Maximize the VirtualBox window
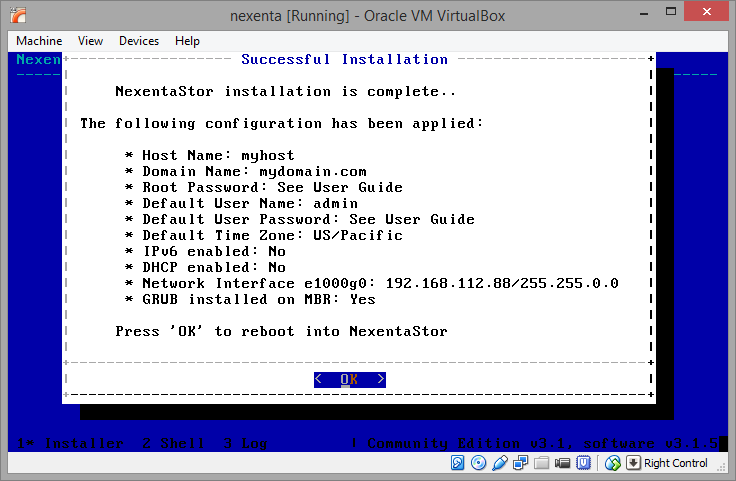736x481 pixels. [x=671, y=12]
